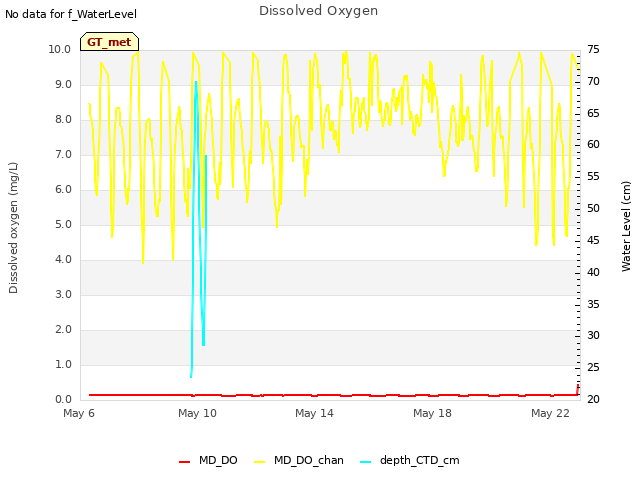The image size is (640, 480).
Task: Click the yellow MD_DO_chan legend swatch
Action: point(259,462)
